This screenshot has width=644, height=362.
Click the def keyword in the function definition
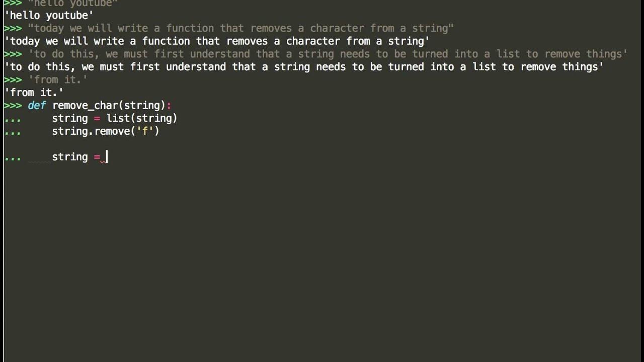point(37,105)
